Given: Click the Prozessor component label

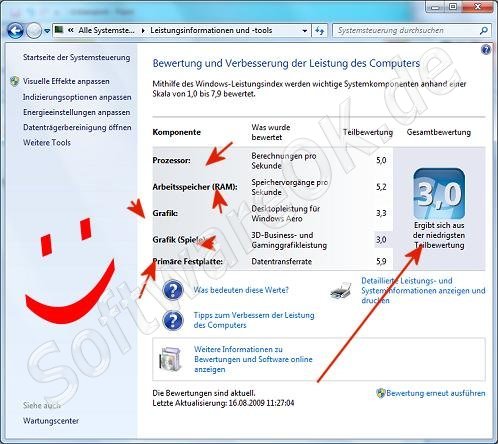Looking at the screenshot, I should pyautogui.click(x=171, y=160).
